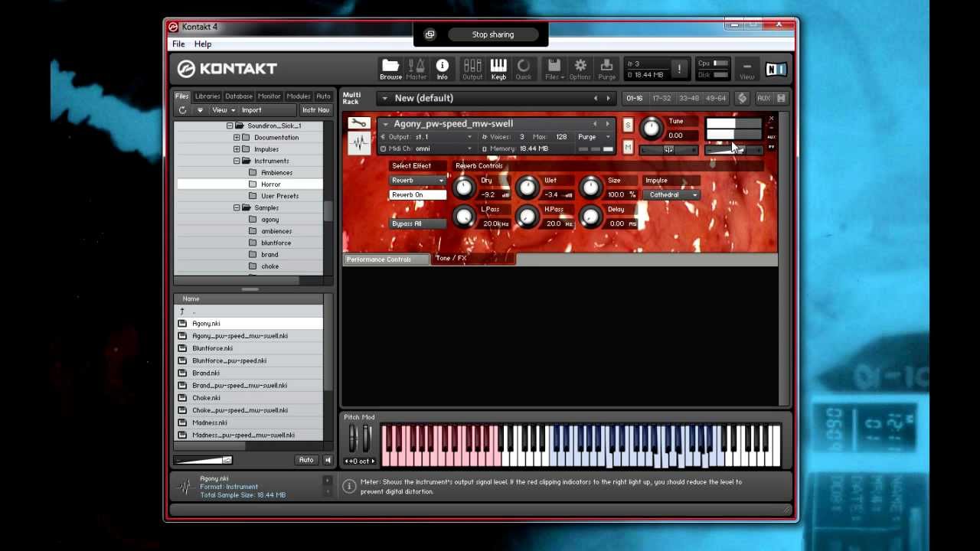Viewport: 980px width, 551px height.
Task: Click the refresh icon in Files browser
Action: (x=182, y=110)
